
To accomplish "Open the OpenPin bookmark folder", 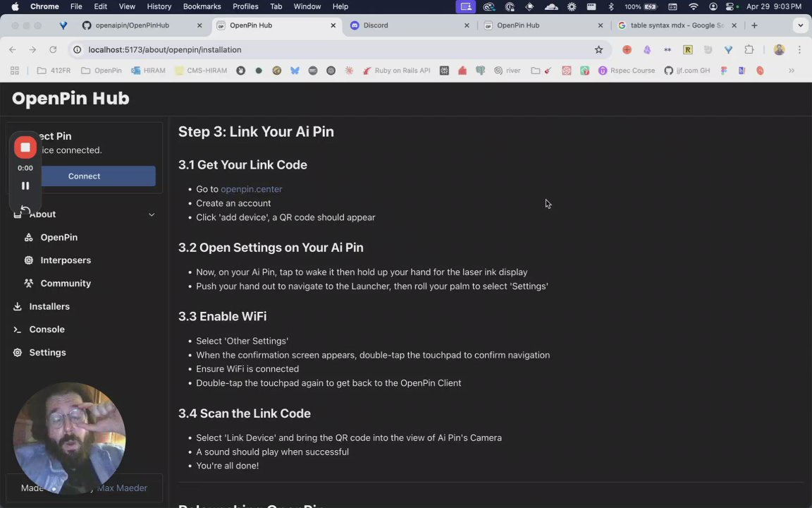I will point(101,71).
